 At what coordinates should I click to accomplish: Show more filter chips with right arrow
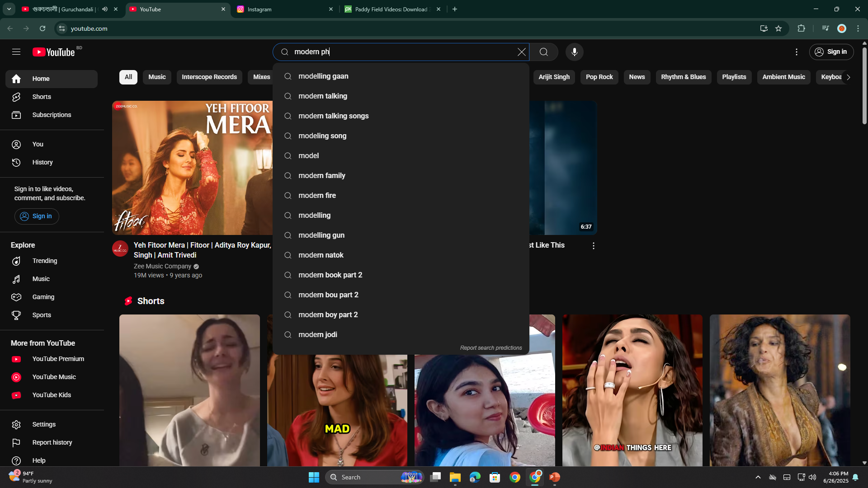click(x=848, y=77)
